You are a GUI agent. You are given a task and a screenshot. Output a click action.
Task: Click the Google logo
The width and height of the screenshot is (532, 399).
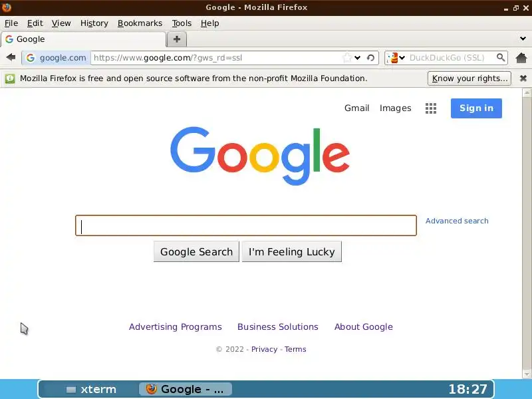[260, 156]
